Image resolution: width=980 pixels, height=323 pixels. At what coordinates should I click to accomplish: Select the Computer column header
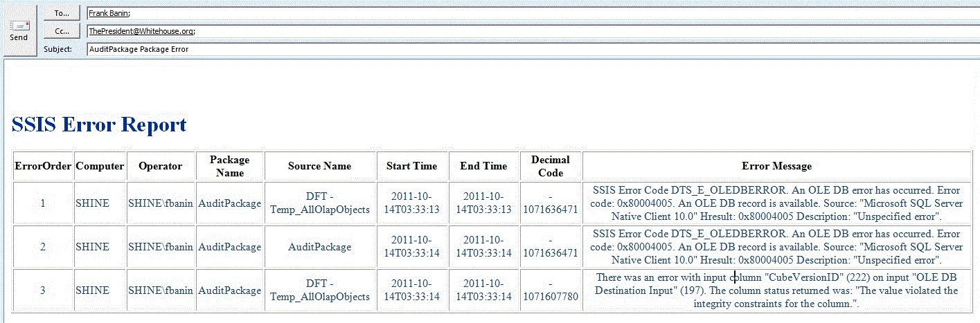(x=100, y=166)
